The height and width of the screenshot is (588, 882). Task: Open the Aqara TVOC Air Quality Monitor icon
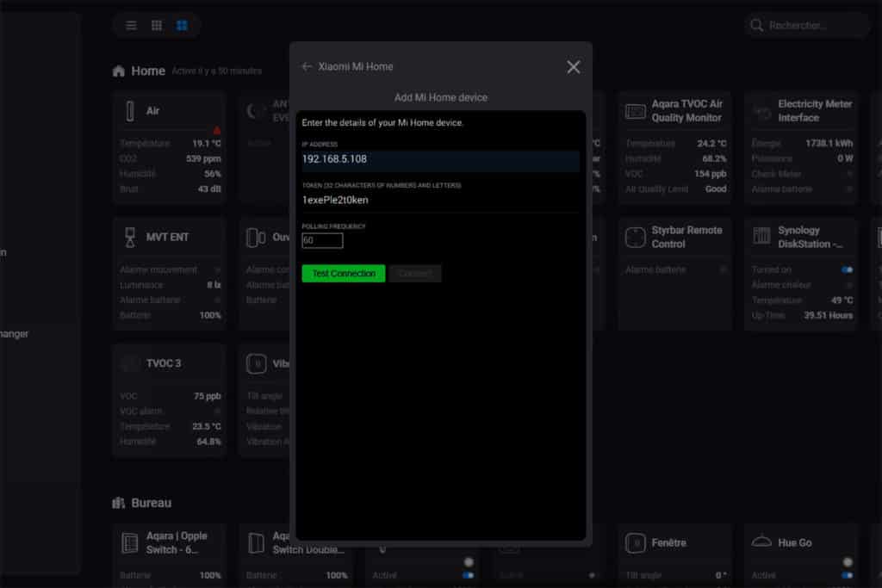pos(635,111)
